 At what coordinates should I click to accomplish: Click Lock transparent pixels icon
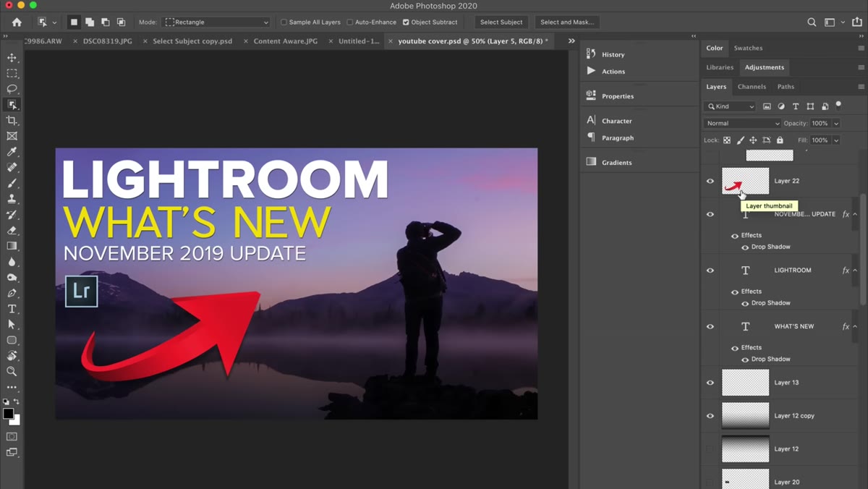click(x=727, y=140)
